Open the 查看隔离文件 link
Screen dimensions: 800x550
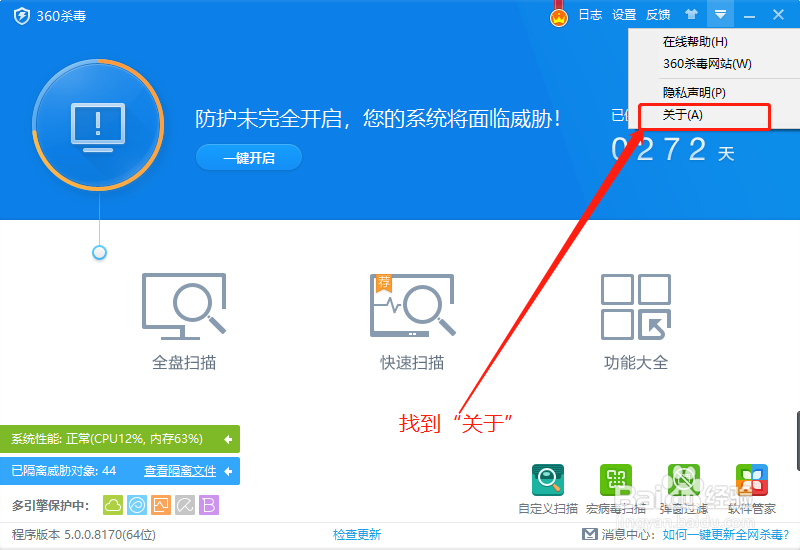tap(180, 471)
